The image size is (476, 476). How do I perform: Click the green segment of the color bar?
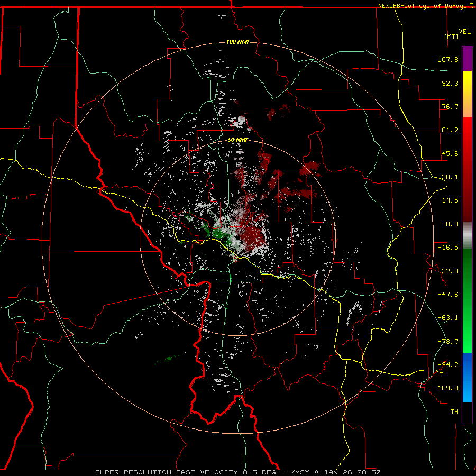tap(467, 300)
